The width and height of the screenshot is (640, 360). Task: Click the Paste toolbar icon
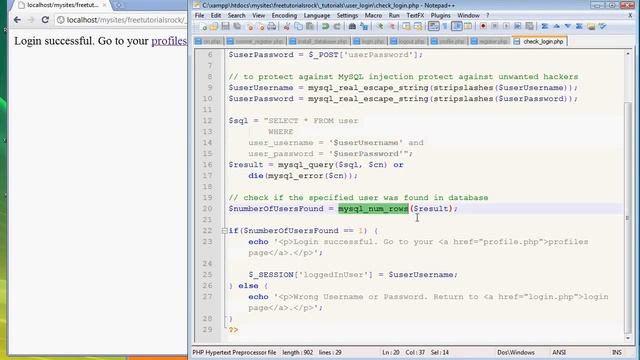[x=310, y=27]
